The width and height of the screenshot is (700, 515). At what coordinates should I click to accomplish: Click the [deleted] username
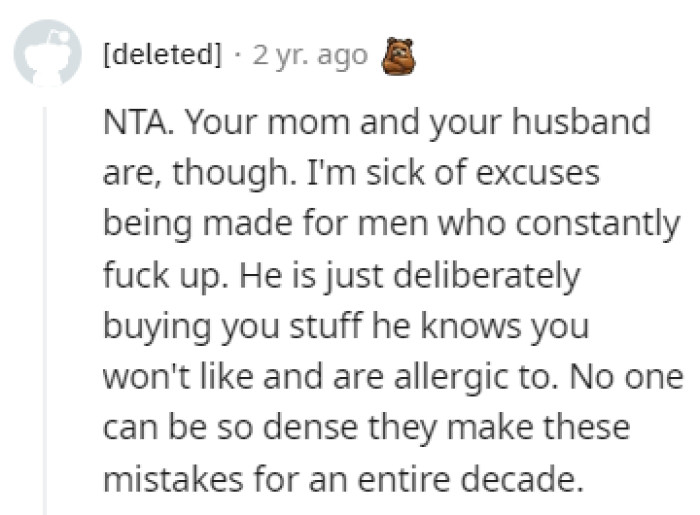(163, 56)
